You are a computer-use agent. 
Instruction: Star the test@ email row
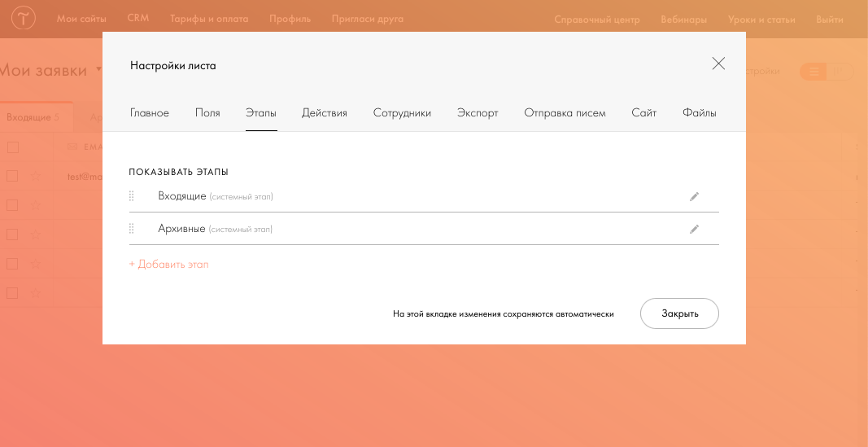[x=36, y=176]
